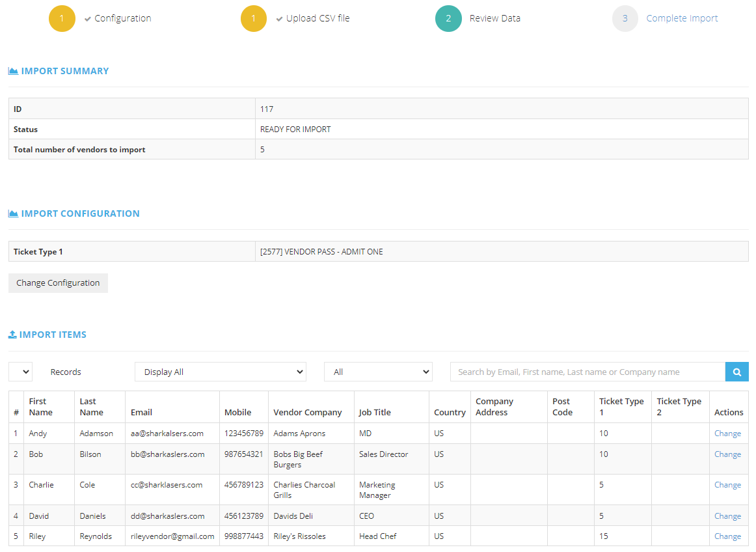
Task: Click the Sales Director job title
Action: [383, 454]
